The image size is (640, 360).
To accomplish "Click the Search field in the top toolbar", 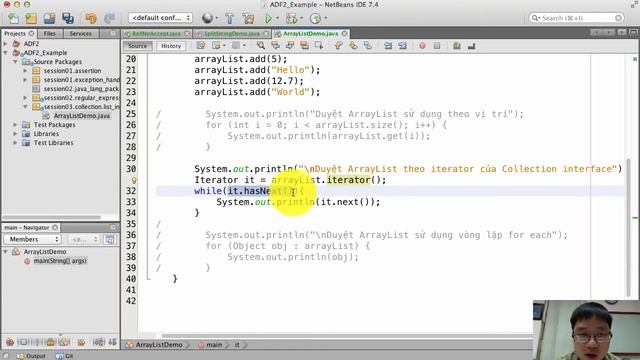I will [x=576, y=18].
